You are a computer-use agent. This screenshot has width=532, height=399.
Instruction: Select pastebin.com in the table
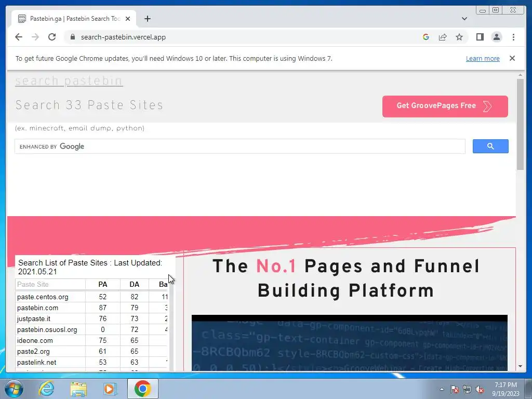pos(37,308)
